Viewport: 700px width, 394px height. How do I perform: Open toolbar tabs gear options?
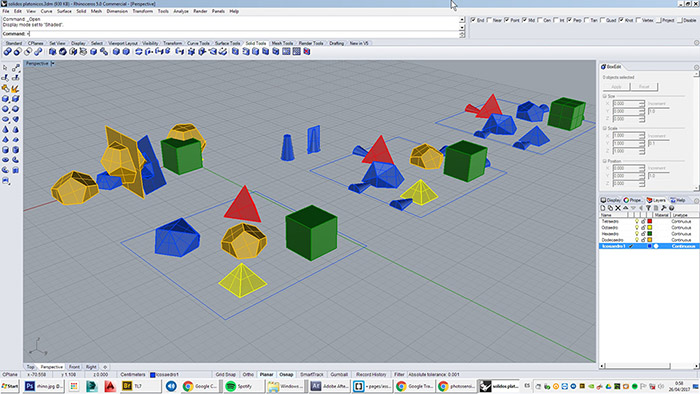coord(696,43)
